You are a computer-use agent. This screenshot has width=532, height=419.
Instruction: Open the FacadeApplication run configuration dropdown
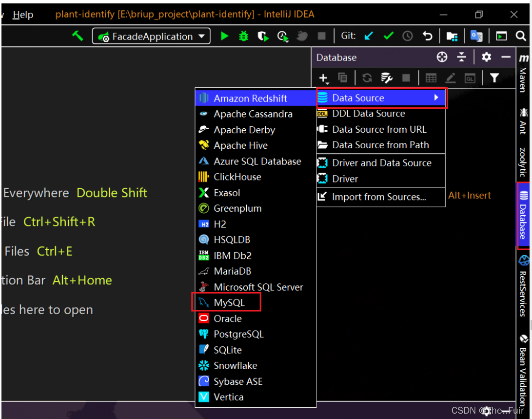(x=151, y=36)
